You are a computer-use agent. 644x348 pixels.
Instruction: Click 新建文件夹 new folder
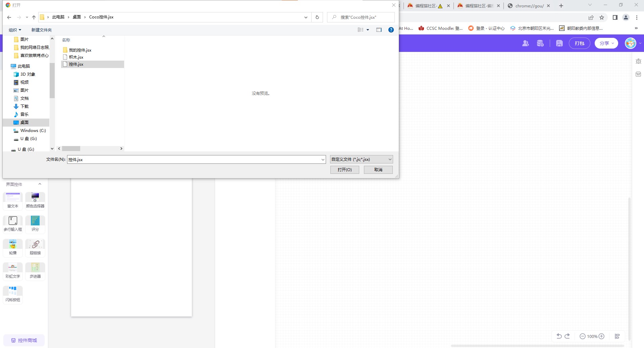[x=42, y=30]
